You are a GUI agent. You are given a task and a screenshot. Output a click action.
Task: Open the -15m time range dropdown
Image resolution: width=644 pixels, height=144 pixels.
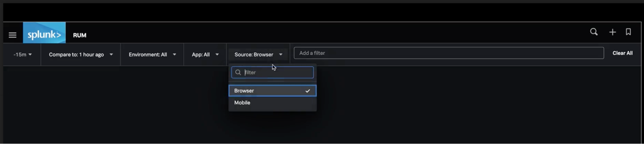click(23, 55)
